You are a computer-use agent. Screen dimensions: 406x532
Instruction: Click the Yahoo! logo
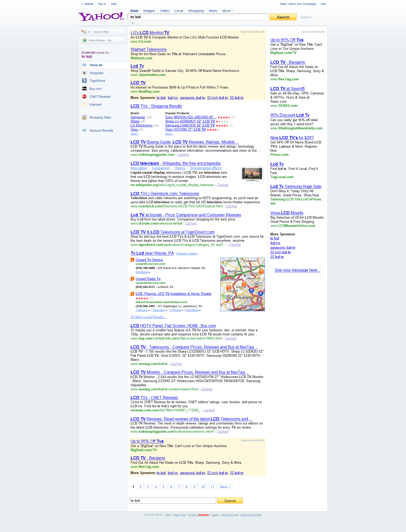[101, 17]
